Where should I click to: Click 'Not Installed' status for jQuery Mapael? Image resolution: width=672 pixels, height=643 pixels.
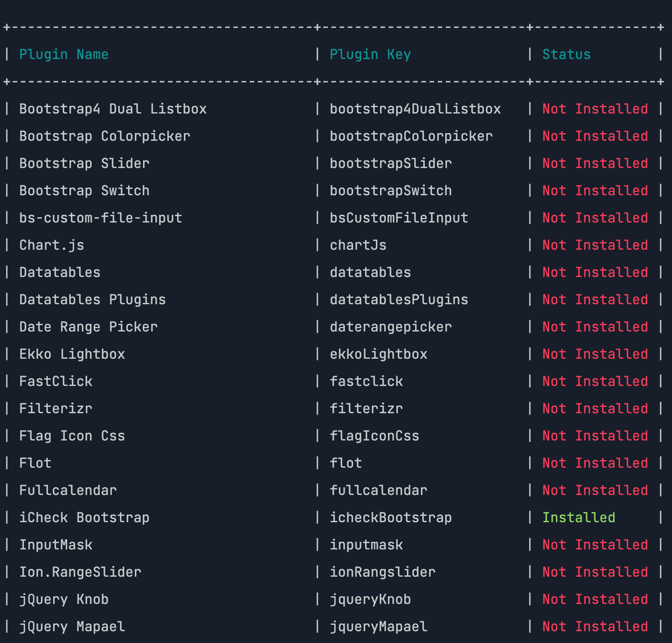[595, 627]
